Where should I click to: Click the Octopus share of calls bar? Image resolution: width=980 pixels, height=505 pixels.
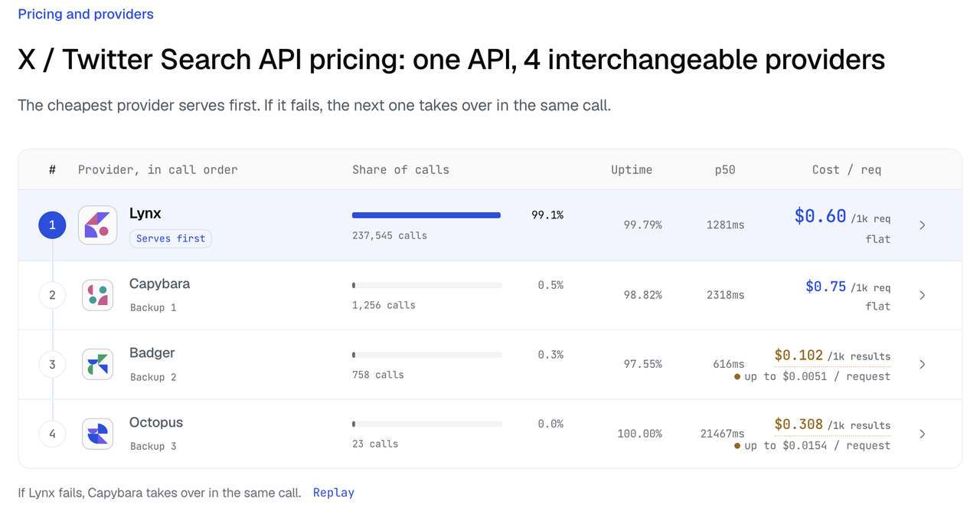[427, 424]
